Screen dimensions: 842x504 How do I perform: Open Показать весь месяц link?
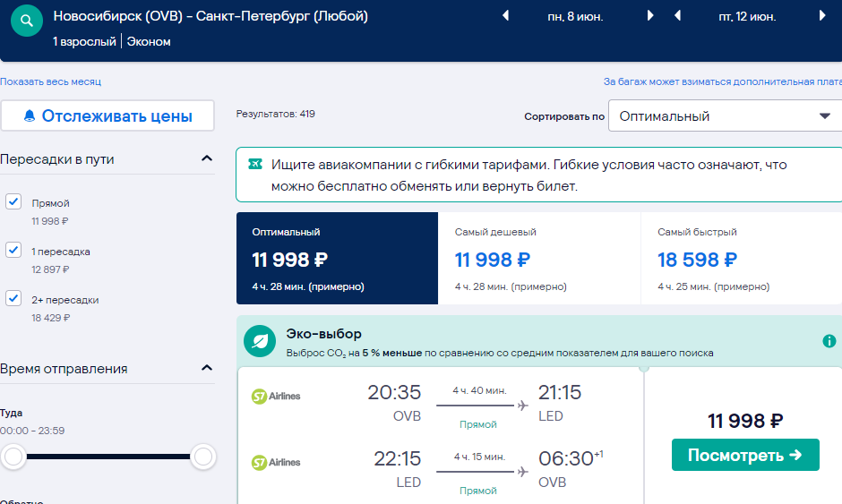tap(50, 81)
